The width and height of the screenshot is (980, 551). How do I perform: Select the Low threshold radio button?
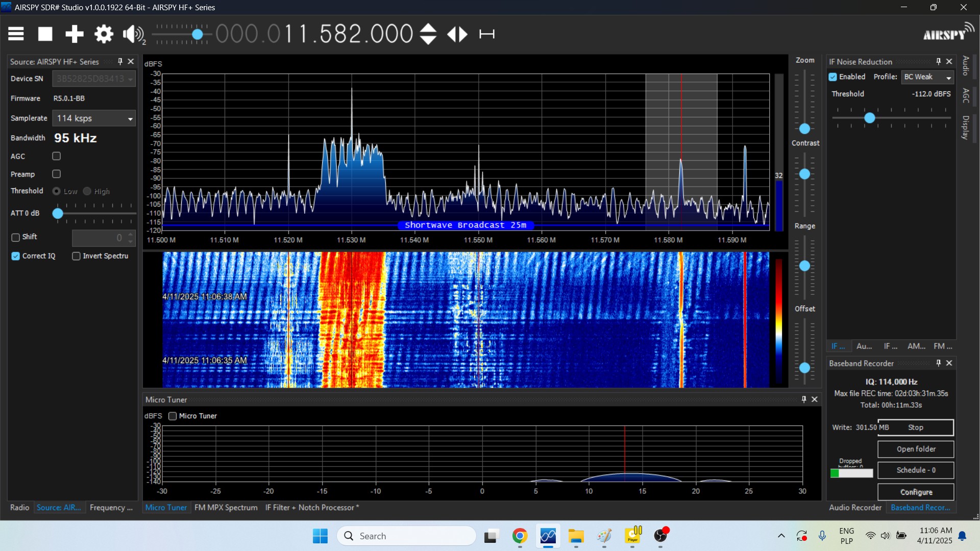(x=57, y=191)
